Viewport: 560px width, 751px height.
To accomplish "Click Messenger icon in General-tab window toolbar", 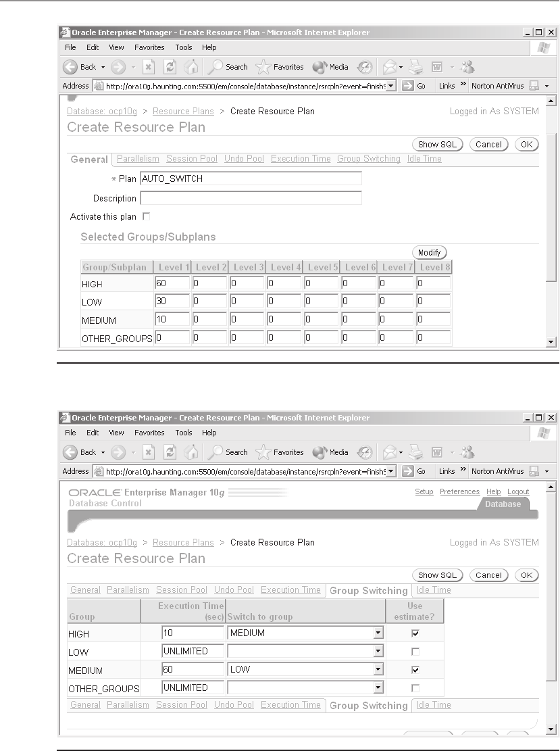I will pyautogui.click(x=467, y=67).
